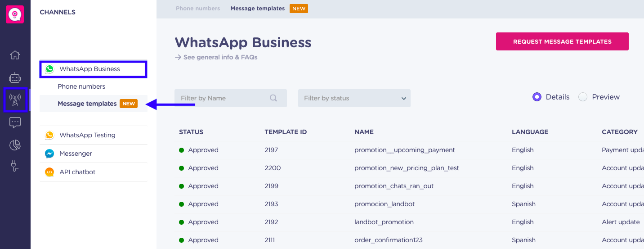The width and height of the screenshot is (644, 249).
Task: Select template ID 2197
Action: pyautogui.click(x=271, y=150)
